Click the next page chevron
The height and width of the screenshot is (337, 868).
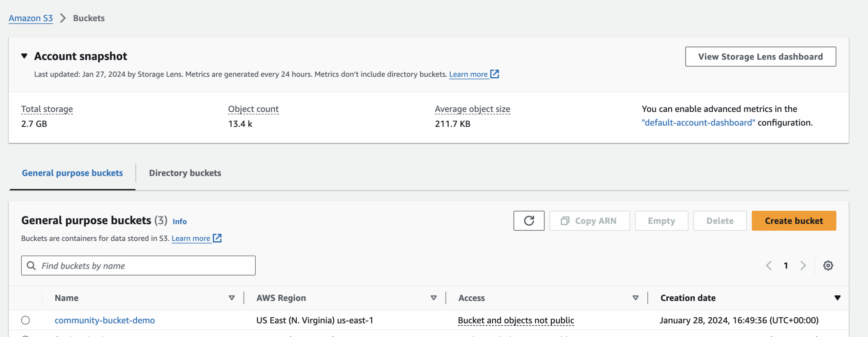(803, 265)
